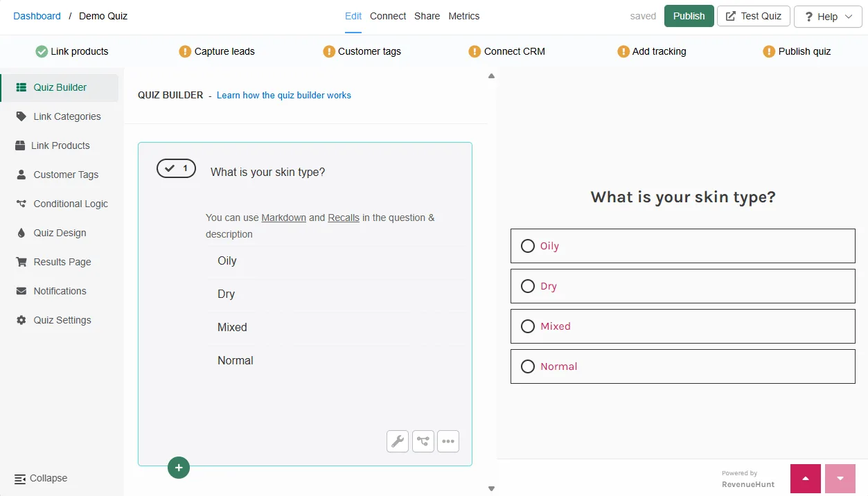Screen dimensions: 868x496
Task: Select the Mixed radio option in preview
Action: [528, 326]
